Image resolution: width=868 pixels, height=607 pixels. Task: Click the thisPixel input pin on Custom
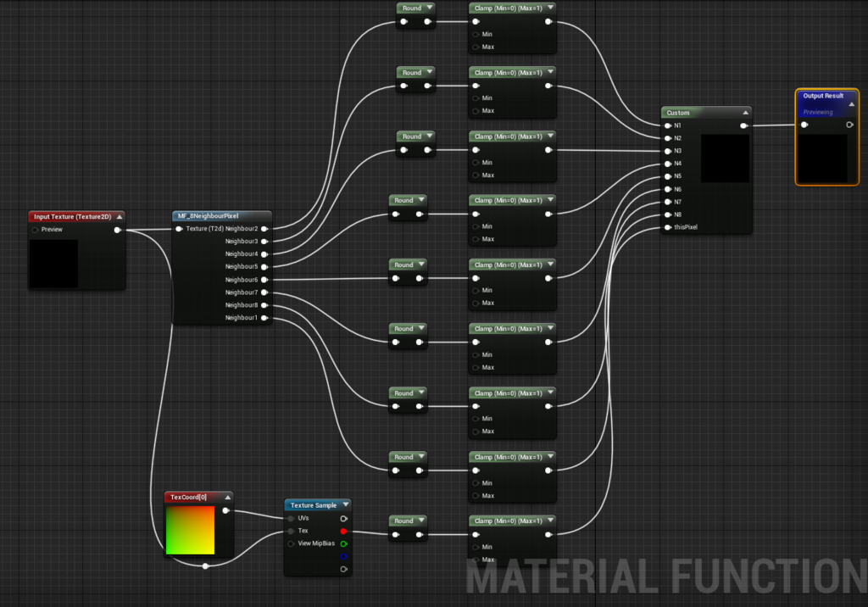[x=668, y=227]
